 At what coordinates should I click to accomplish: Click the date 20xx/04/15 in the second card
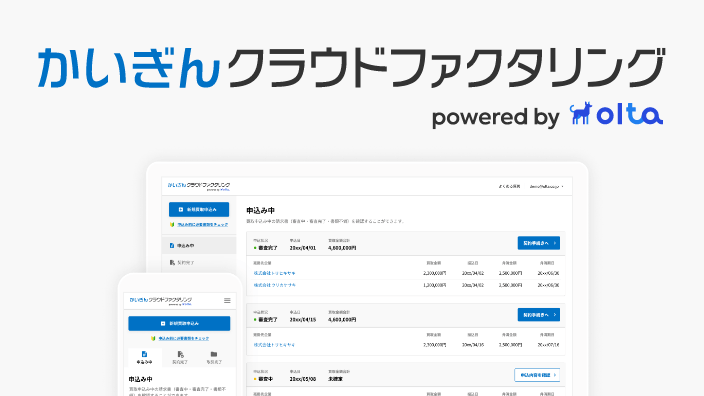click(x=303, y=320)
